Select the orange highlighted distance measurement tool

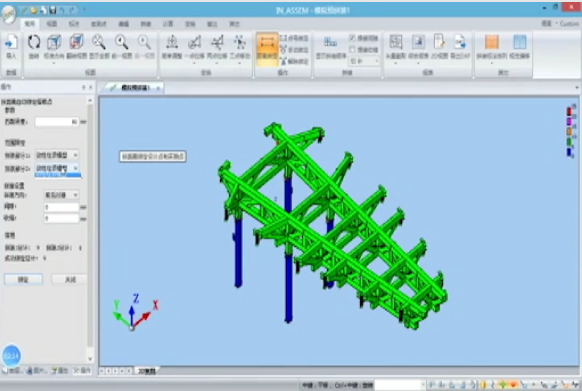click(267, 48)
